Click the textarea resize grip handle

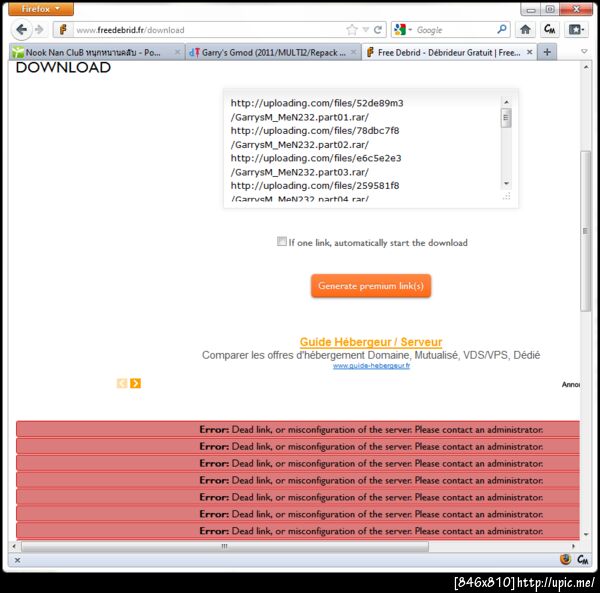507,197
